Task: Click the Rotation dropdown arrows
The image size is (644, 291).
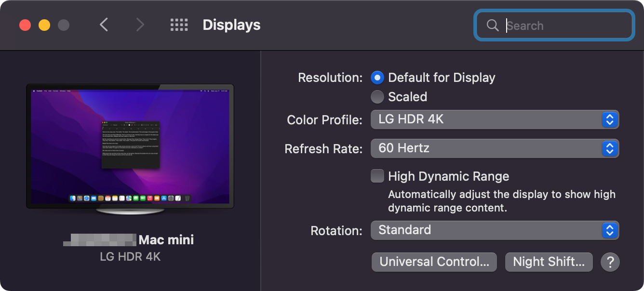Action: [x=609, y=230]
